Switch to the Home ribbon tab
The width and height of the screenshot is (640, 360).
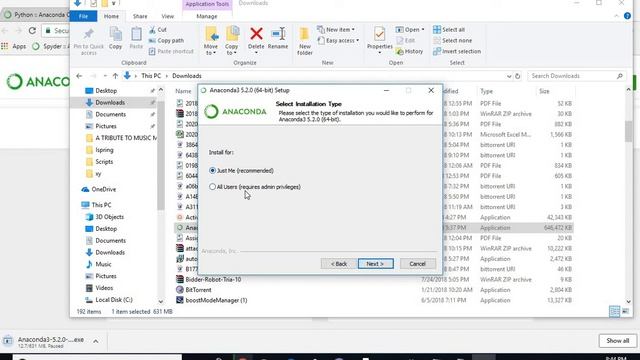click(x=111, y=16)
